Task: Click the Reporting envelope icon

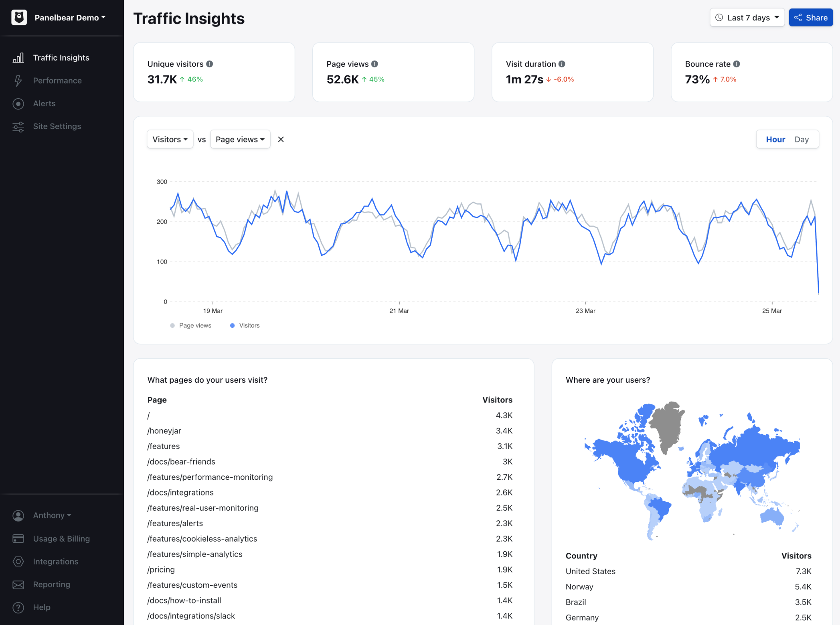Action: pyautogui.click(x=18, y=584)
